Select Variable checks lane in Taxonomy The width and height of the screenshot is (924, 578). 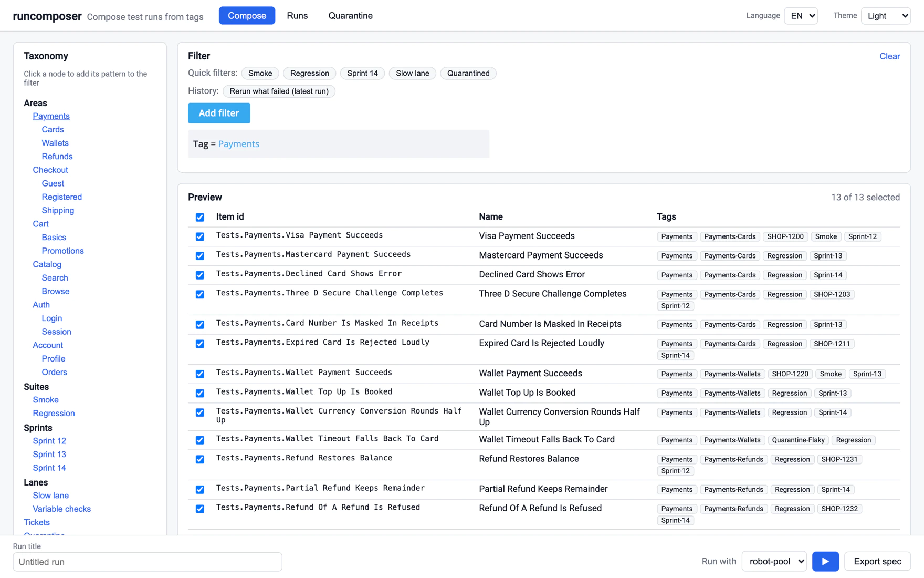click(62, 509)
